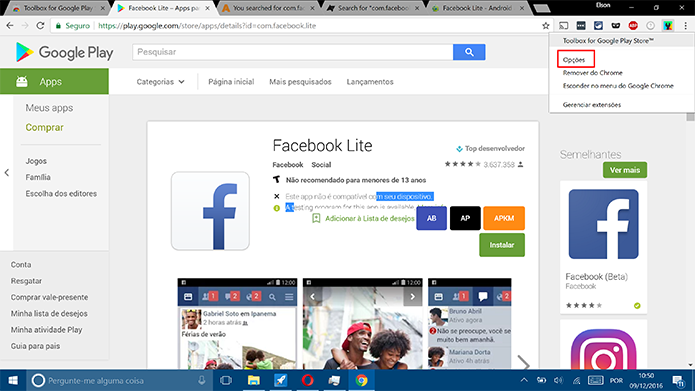Open Família category in sidebar
The width and height of the screenshot is (695, 391).
38,177
